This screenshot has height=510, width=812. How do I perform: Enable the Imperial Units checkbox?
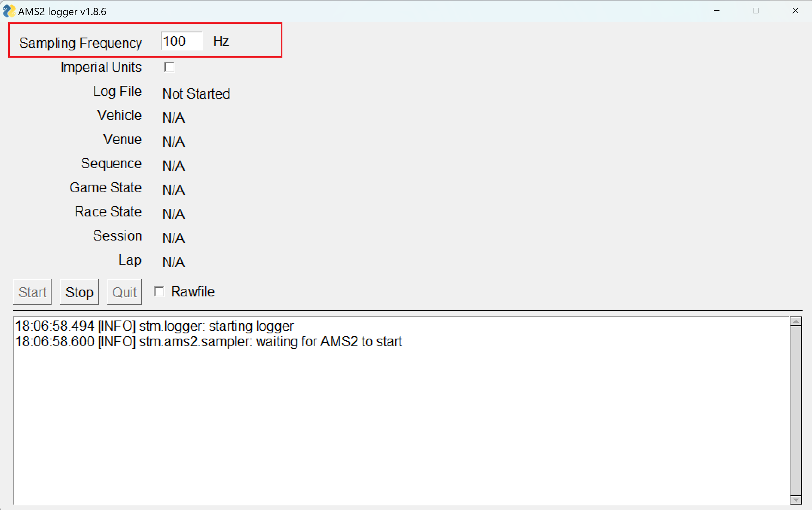[169, 67]
